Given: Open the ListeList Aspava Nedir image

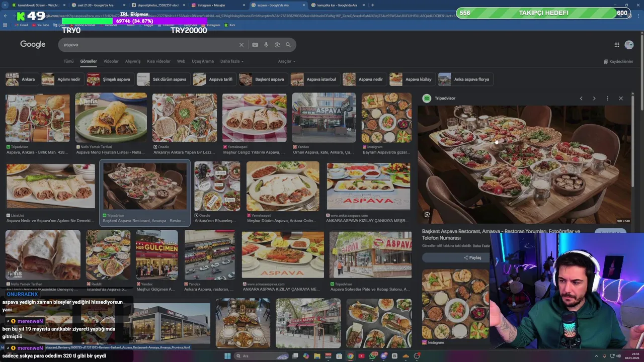Looking at the screenshot, I should (x=50, y=186).
